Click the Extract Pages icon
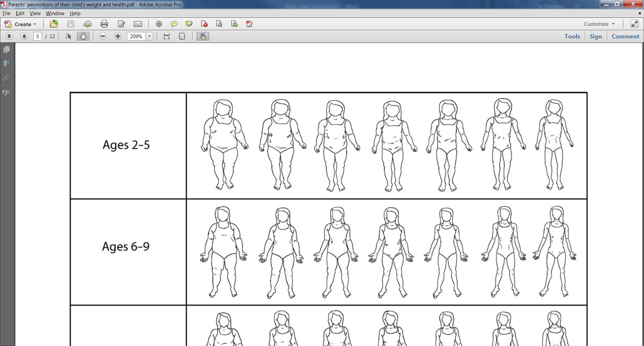 click(234, 24)
